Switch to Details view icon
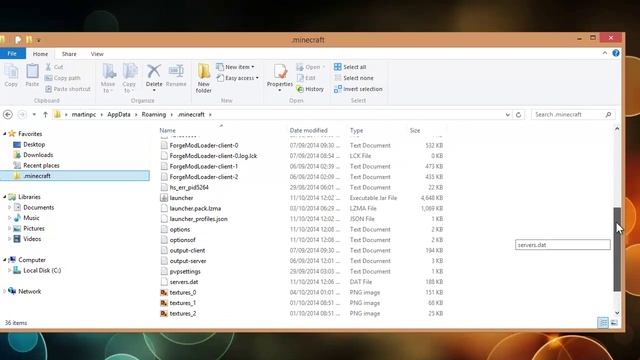The width and height of the screenshot is (640, 360). pyautogui.click(x=603, y=323)
